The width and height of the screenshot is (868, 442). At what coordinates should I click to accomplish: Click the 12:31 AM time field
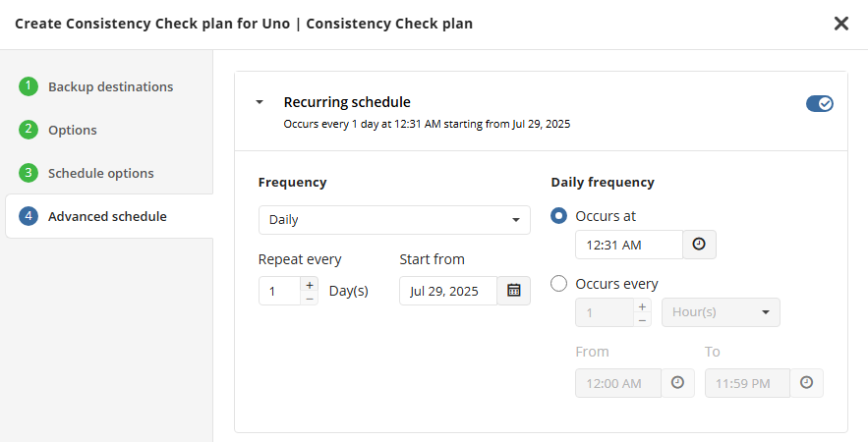(x=629, y=245)
